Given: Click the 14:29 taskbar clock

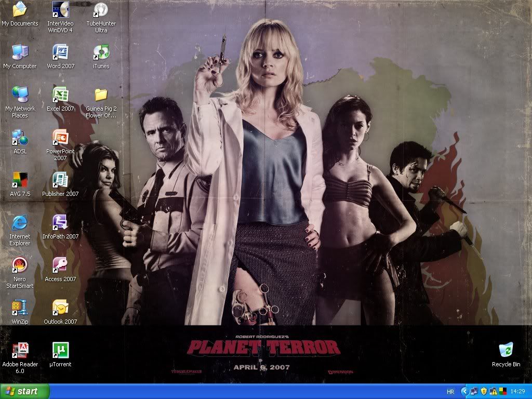Looking at the screenshot, I should [x=517, y=391].
